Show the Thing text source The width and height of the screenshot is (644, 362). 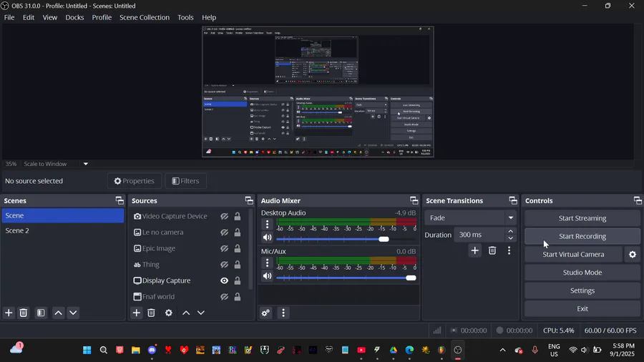pos(224,265)
